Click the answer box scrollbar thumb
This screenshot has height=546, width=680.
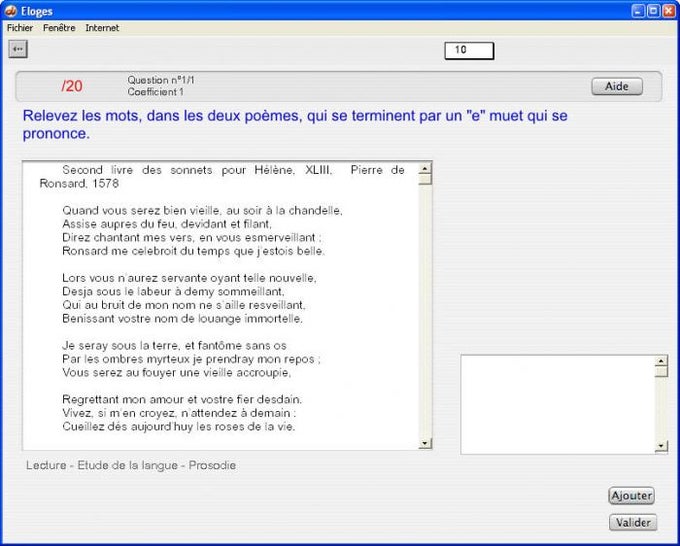coord(661,372)
